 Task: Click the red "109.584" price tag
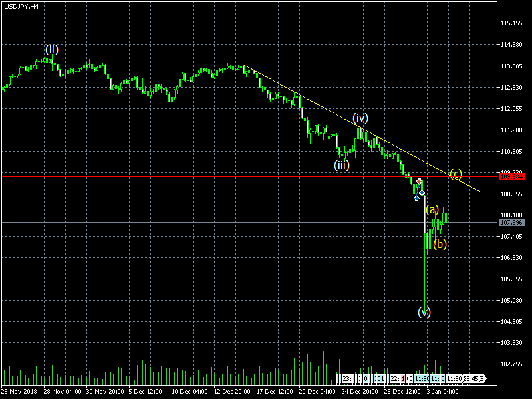coord(511,176)
